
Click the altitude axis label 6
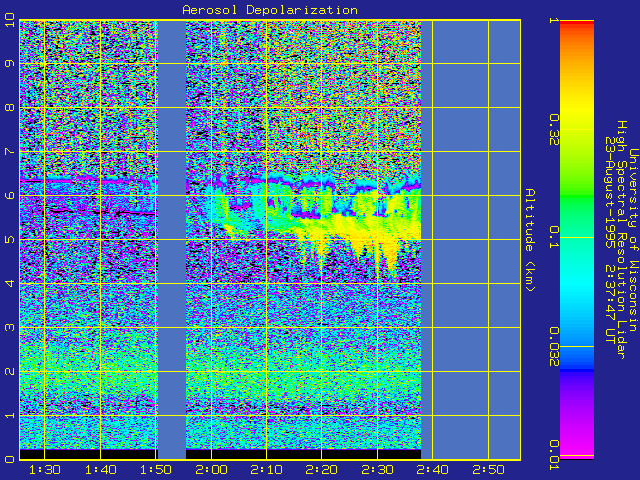coord(9,196)
